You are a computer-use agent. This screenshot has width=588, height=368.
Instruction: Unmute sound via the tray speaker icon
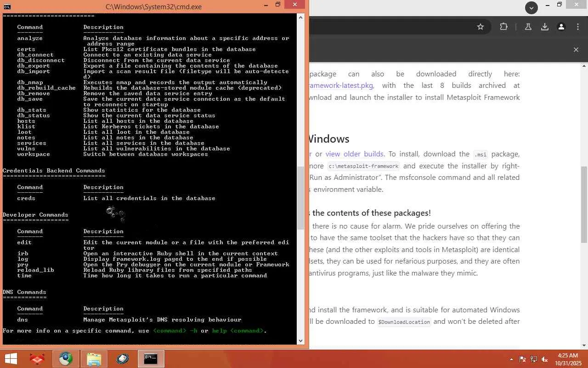(545, 359)
